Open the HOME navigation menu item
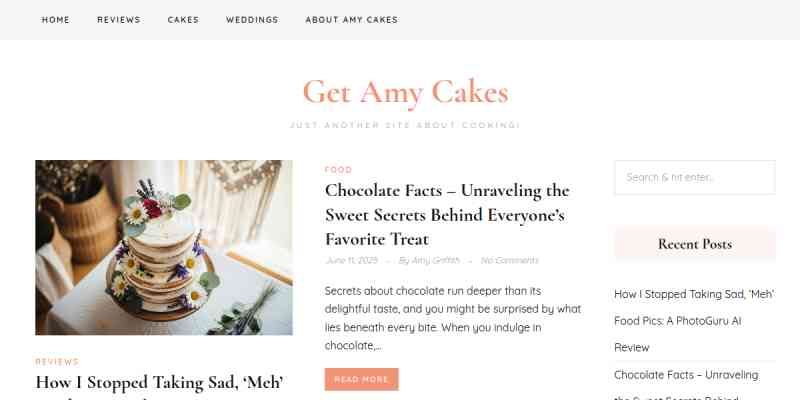 (x=56, y=20)
